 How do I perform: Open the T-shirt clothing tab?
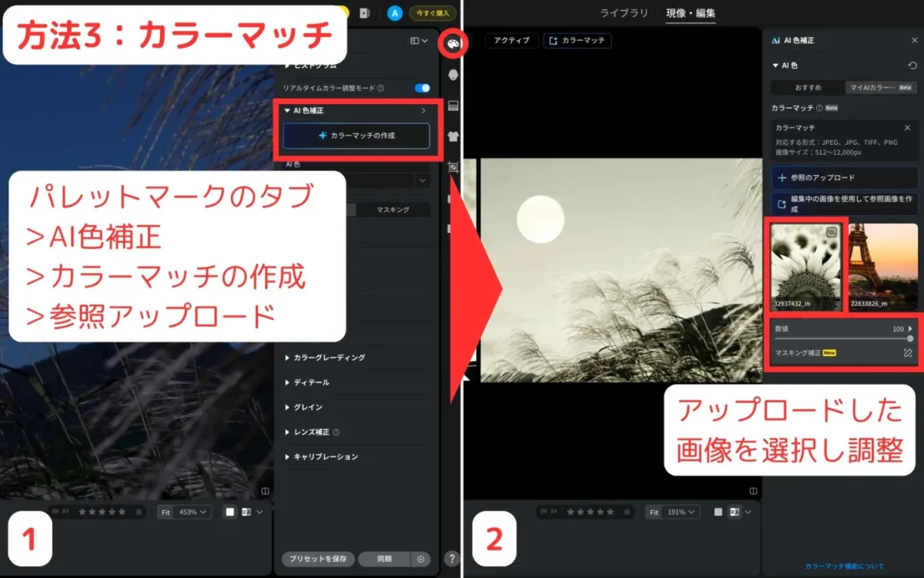[x=453, y=136]
